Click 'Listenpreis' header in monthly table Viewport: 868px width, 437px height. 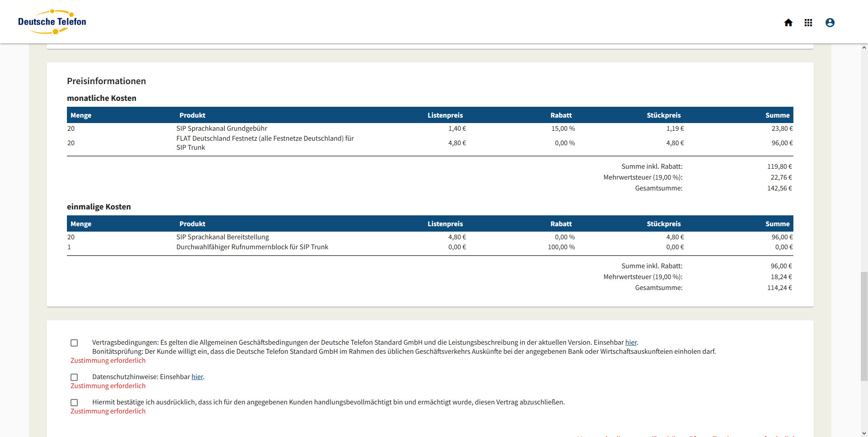click(x=445, y=115)
